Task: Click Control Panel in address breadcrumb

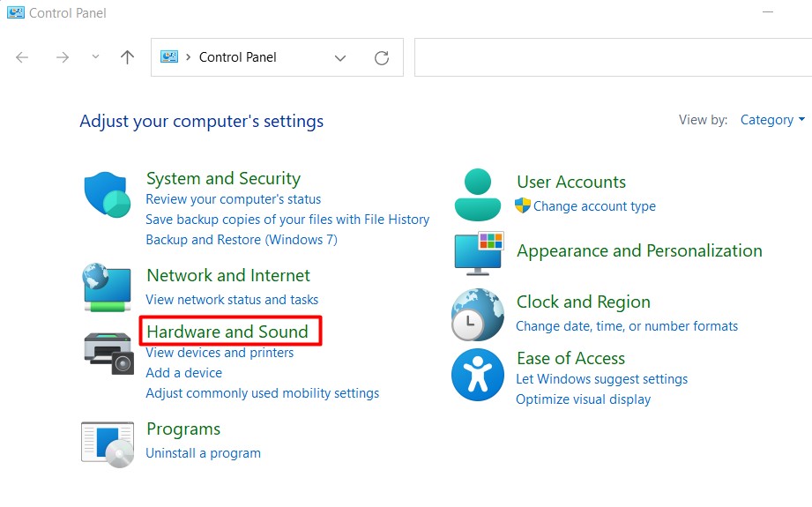Action: click(x=237, y=57)
